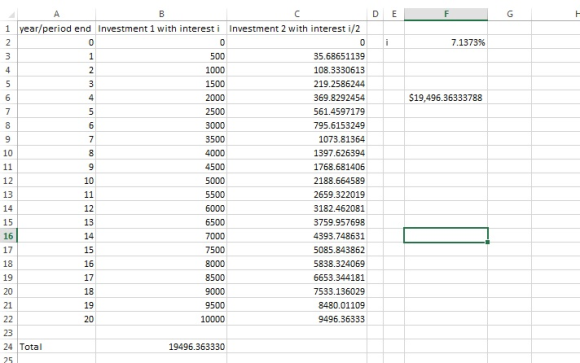
Task: Click cell with value 1397.626394
Action: [x=297, y=153]
